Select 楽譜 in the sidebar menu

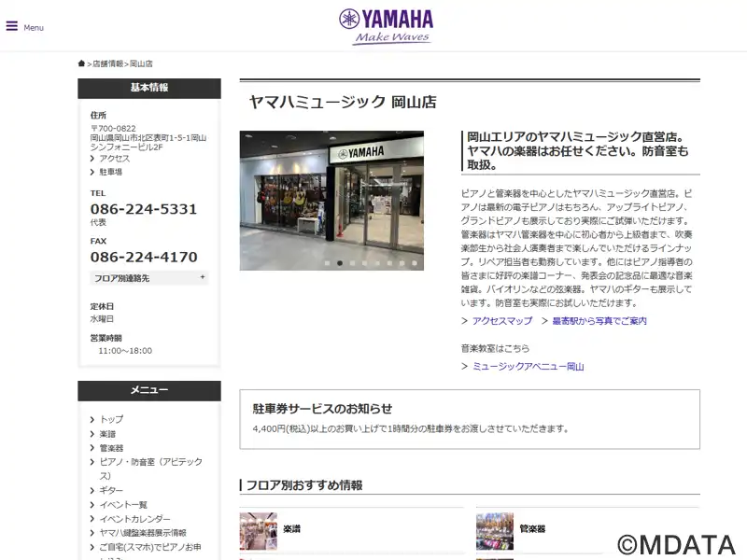click(x=108, y=434)
